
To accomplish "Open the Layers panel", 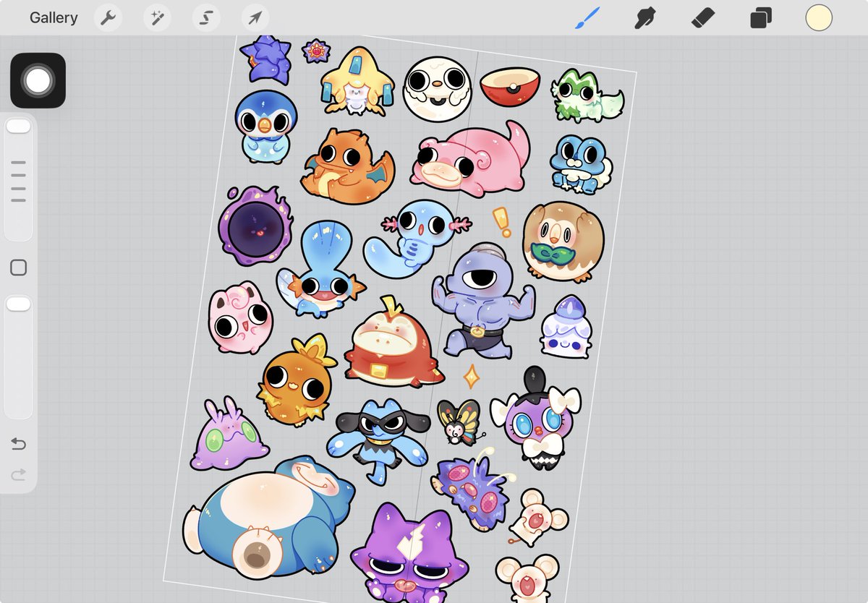I will click(761, 17).
